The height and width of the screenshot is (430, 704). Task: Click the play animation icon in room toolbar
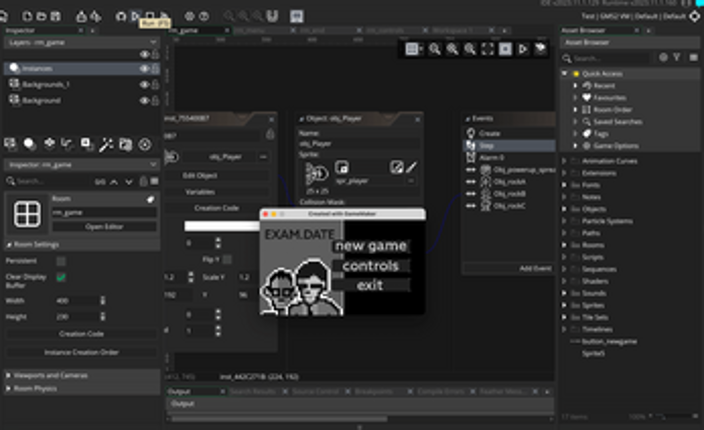click(x=523, y=48)
